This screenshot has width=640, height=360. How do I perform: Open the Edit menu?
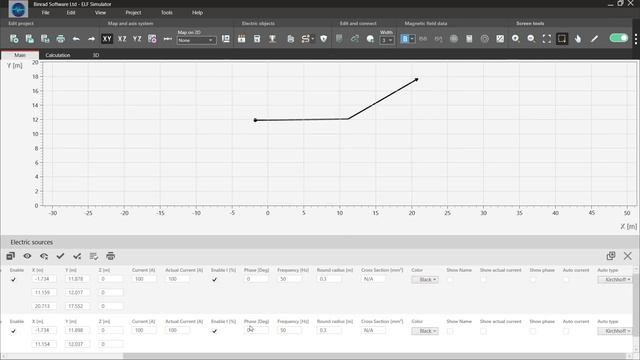(71, 13)
